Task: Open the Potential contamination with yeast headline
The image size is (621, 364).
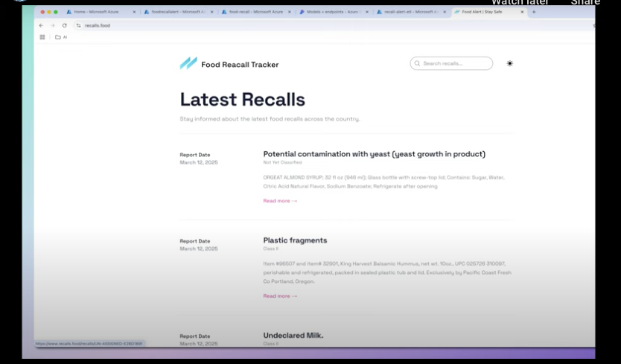Action: coord(374,154)
